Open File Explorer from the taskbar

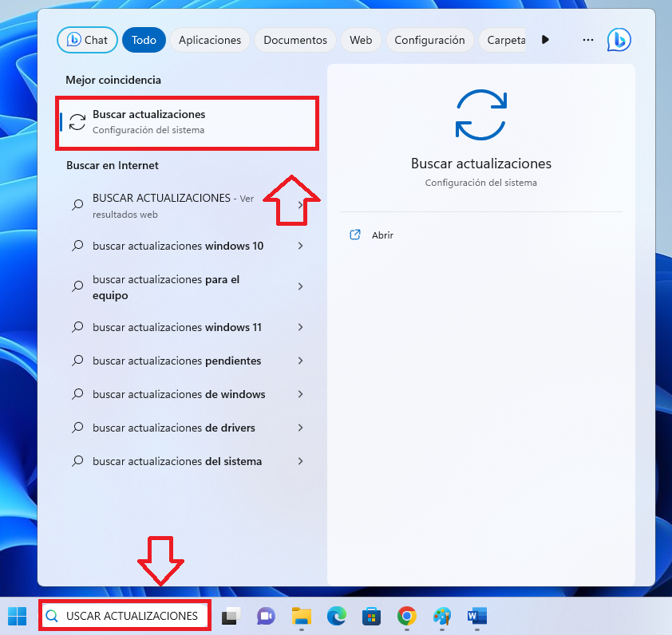click(x=301, y=616)
